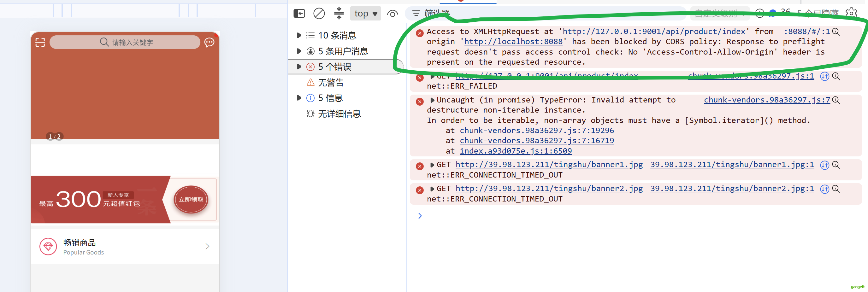
Task: Focus the 请输入关键字 search field
Action: [125, 42]
